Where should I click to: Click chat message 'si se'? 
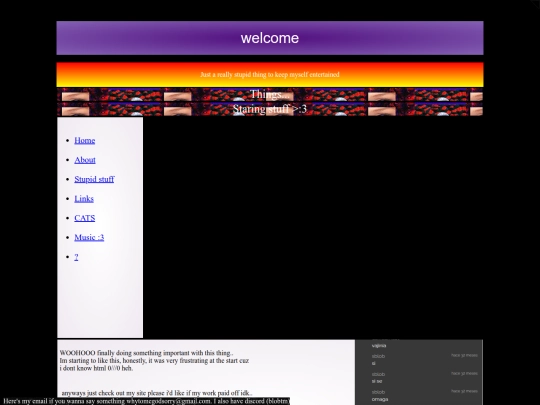(x=377, y=381)
